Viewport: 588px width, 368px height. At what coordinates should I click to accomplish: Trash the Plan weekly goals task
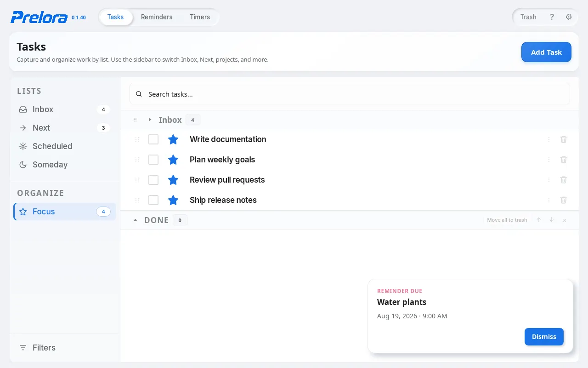pyautogui.click(x=564, y=160)
